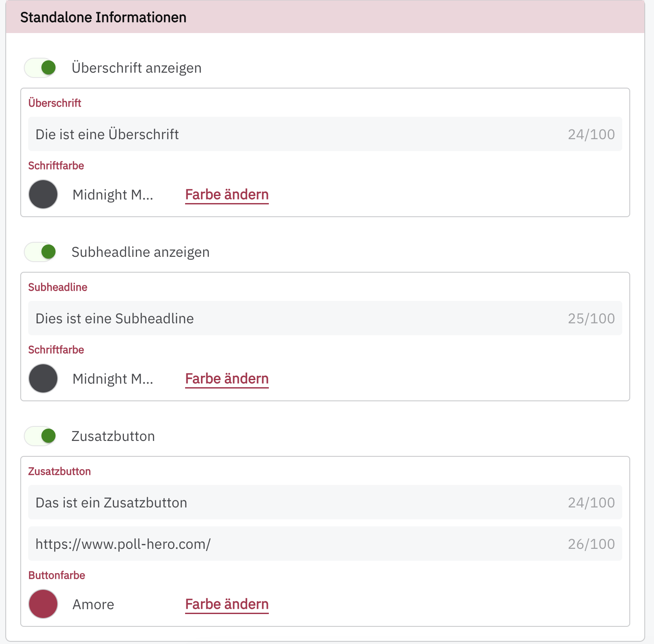The width and height of the screenshot is (654, 644).
Task: Click the 26/100 character counter
Action: [x=591, y=544]
